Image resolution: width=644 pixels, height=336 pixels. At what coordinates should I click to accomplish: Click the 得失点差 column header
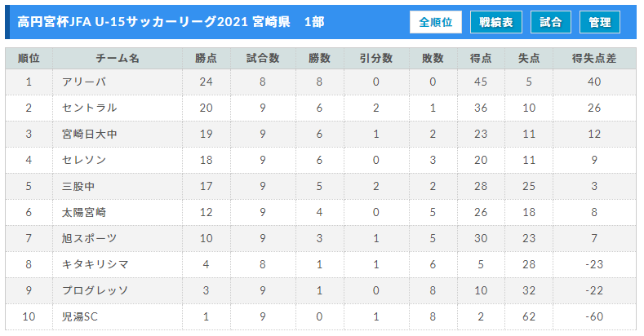coord(594,58)
